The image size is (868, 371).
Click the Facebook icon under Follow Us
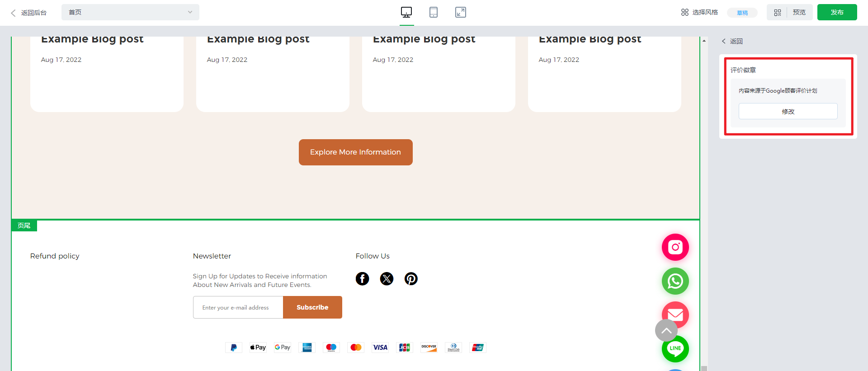point(363,279)
